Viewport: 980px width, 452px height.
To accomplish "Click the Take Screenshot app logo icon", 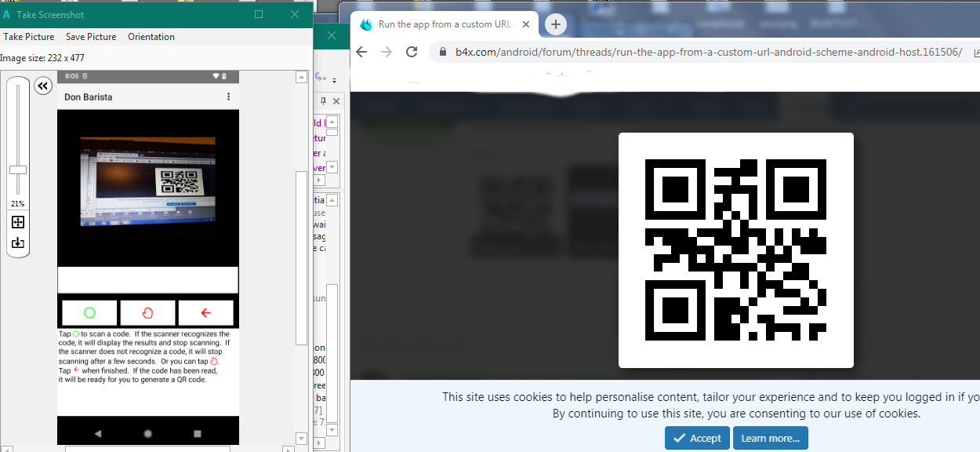I will (7, 15).
